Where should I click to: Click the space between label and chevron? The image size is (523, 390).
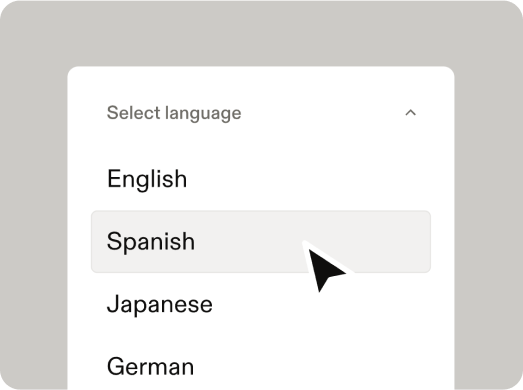(x=323, y=113)
